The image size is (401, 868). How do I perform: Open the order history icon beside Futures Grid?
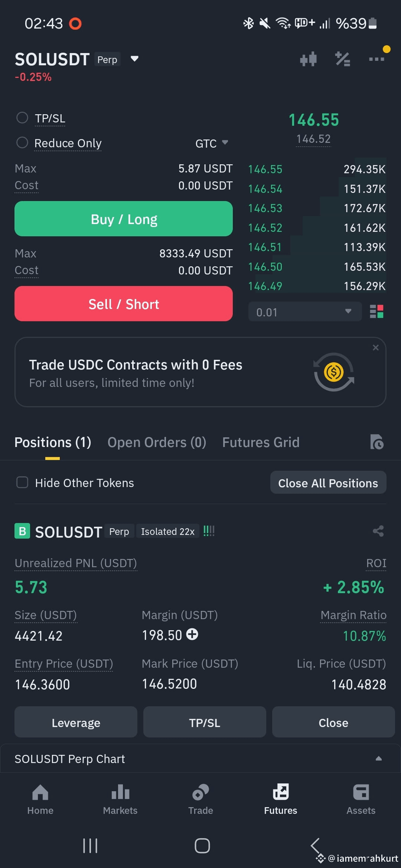[x=376, y=442]
